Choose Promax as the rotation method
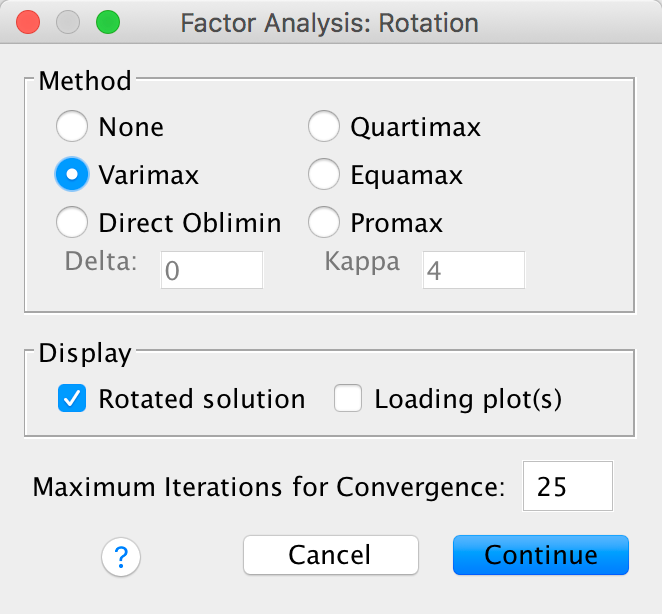 [x=323, y=222]
